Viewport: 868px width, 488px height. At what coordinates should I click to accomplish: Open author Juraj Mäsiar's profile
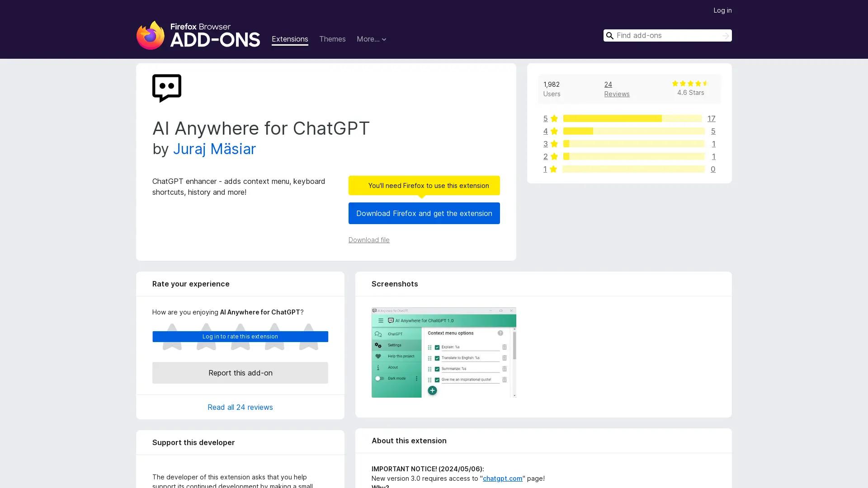point(214,149)
